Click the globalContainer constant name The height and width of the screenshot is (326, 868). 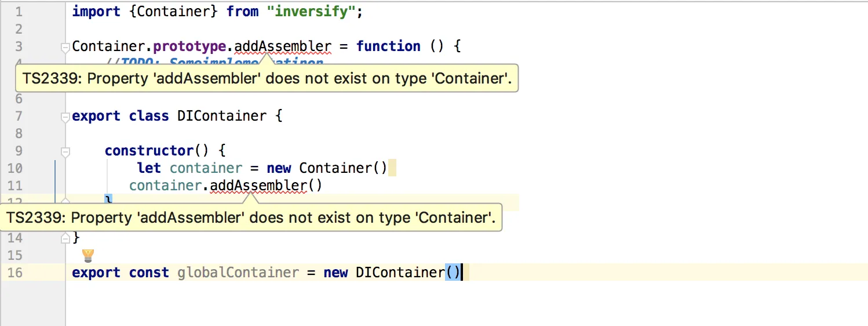tap(238, 273)
